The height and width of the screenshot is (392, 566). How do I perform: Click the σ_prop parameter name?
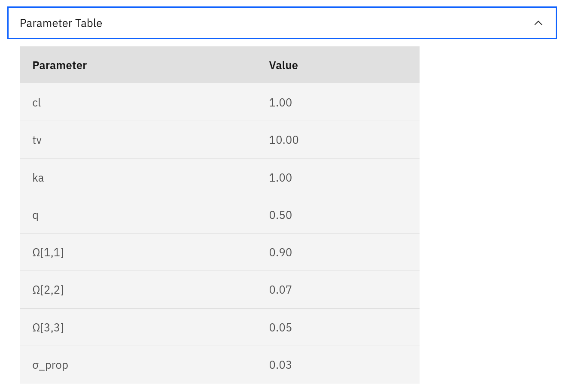pyautogui.click(x=50, y=365)
